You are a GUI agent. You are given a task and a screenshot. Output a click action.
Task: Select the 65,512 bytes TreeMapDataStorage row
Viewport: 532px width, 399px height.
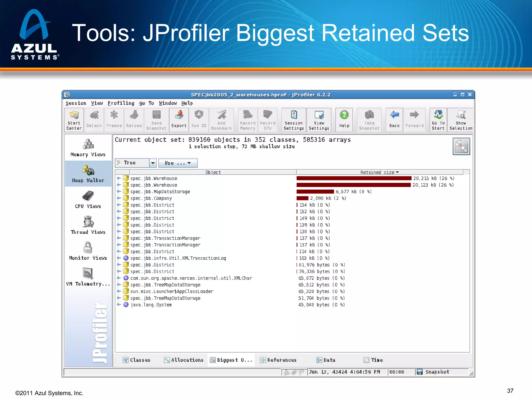(x=292, y=285)
